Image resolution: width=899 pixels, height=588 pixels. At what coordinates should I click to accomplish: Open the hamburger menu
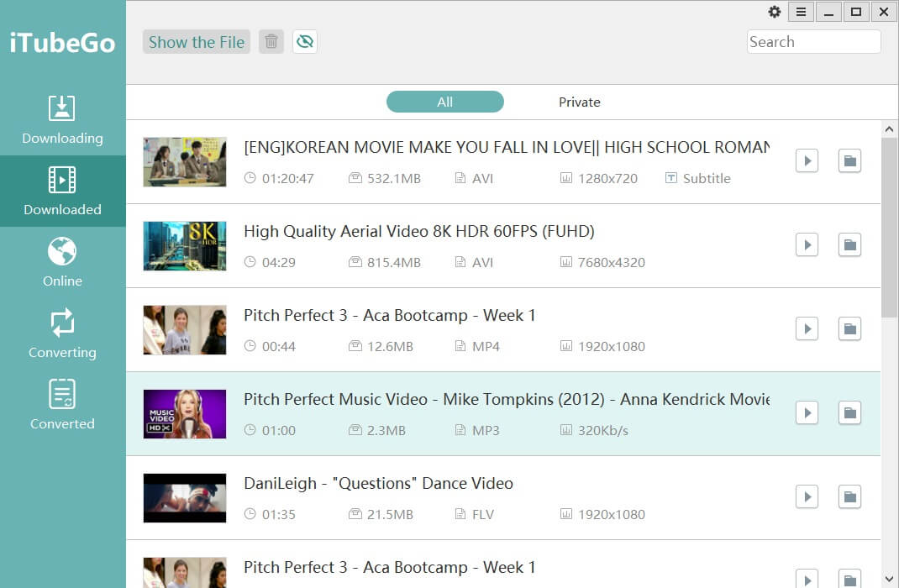coord(801,12)
